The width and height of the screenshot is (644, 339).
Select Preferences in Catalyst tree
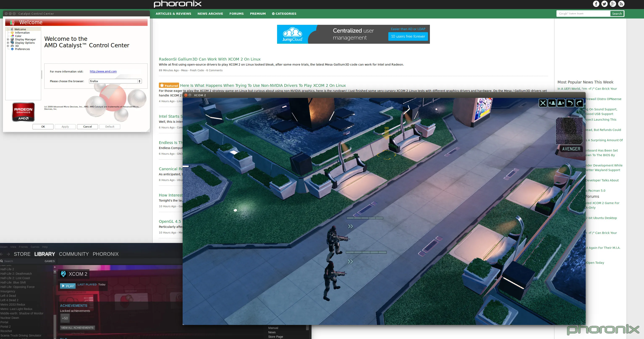22,49
